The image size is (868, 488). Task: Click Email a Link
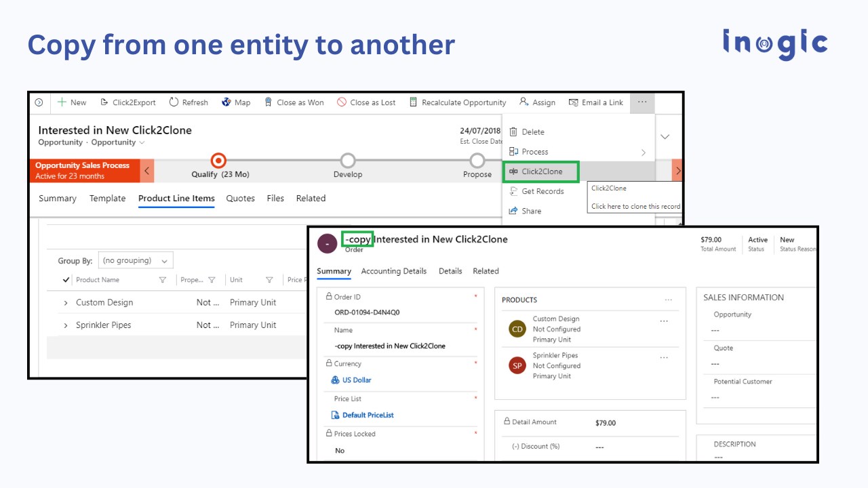596,102
